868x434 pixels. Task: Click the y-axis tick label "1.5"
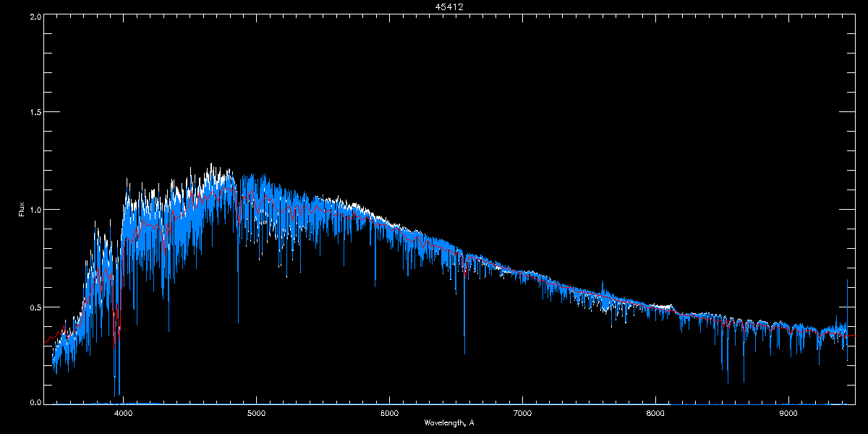coord(35,112)
